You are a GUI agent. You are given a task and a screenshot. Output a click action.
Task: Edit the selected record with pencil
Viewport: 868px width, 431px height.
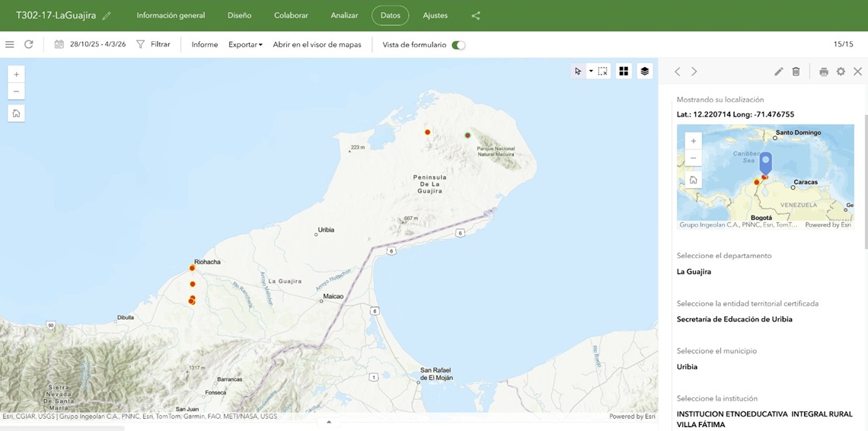(x=778, y=72)
